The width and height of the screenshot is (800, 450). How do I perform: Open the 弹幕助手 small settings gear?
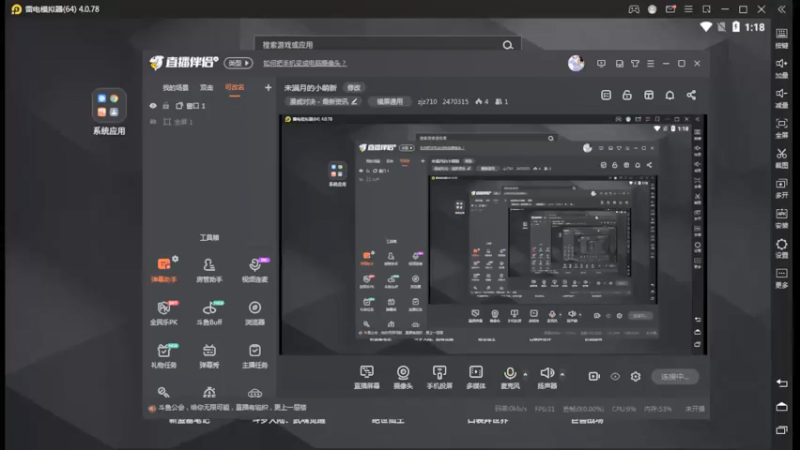[175, 259]
